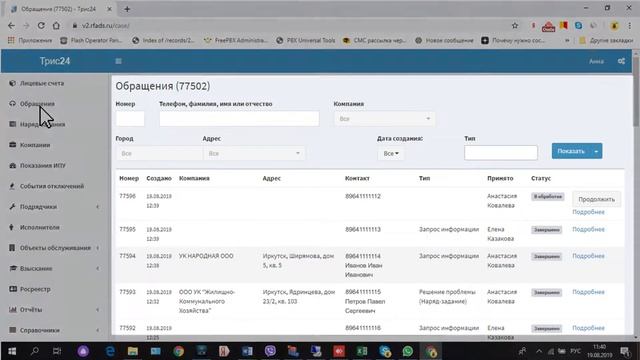Expand Взыскание submenu arrow

pos(98,269)
